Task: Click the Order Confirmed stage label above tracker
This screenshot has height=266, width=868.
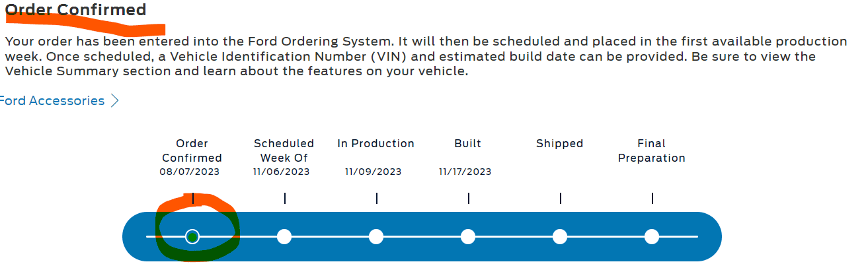Action: coord(192,150)
